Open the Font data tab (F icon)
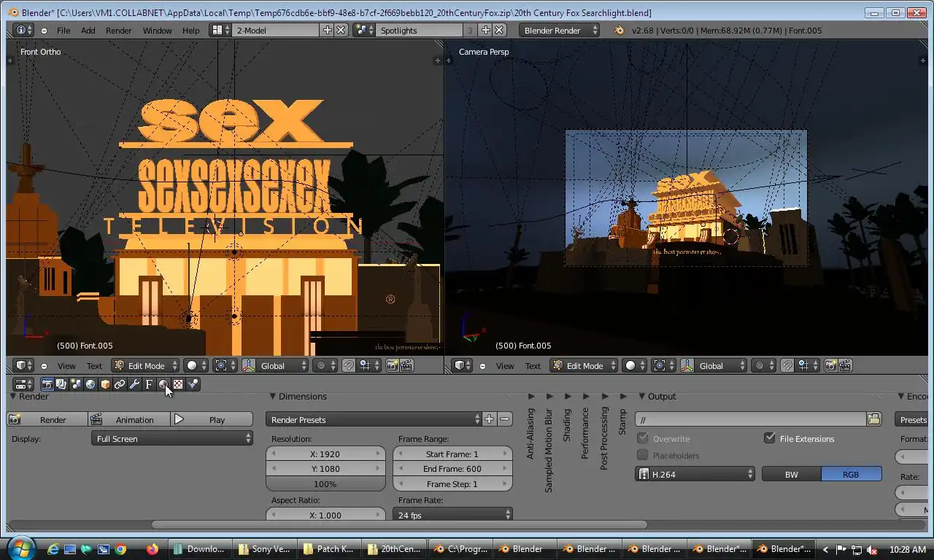 tap(149, 384)
